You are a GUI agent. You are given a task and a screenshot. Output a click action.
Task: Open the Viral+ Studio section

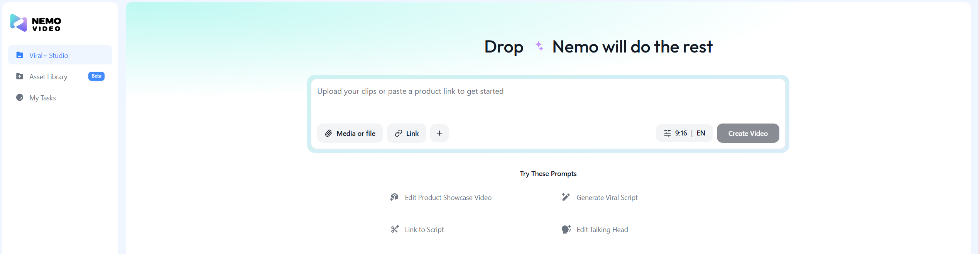pos(49,55)
